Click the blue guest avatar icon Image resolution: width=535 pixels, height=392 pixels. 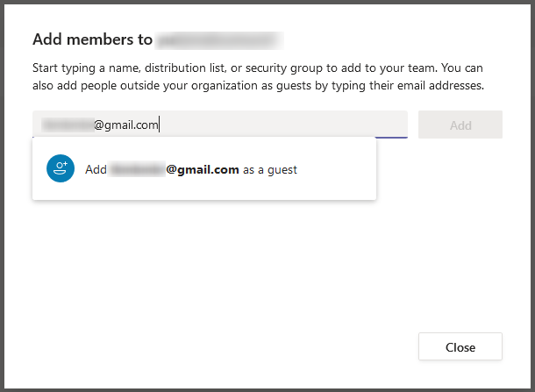pyautogui.click(x=61, y=168)
